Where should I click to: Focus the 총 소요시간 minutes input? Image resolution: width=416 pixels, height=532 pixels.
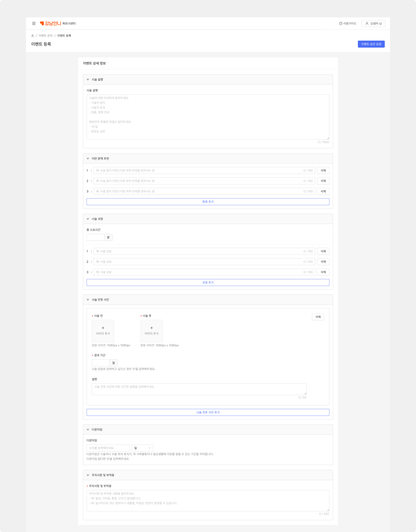[95, 237]
